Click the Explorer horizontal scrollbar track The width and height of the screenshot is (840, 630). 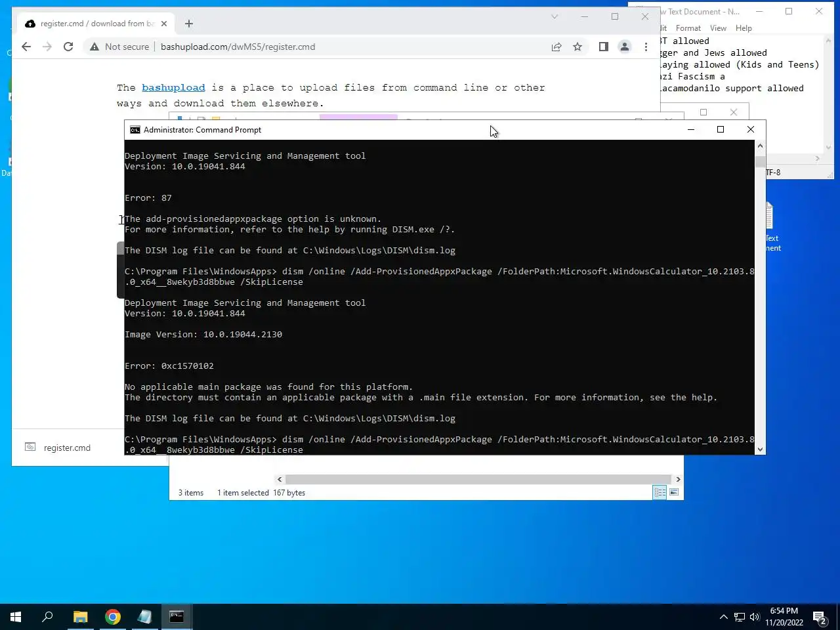(x=478, y=479)
